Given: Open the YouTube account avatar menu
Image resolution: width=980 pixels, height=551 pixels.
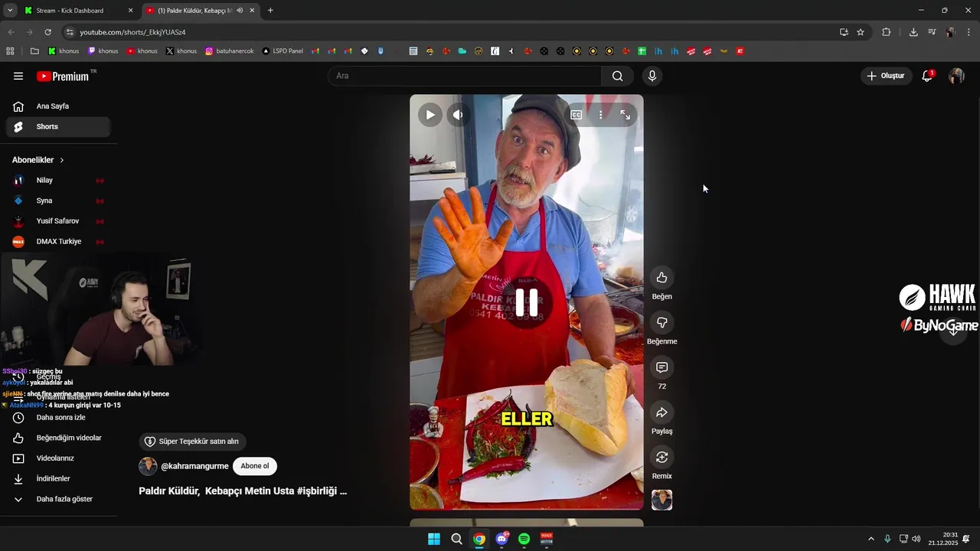Looking at the screenshot, I should coord(956,76).
